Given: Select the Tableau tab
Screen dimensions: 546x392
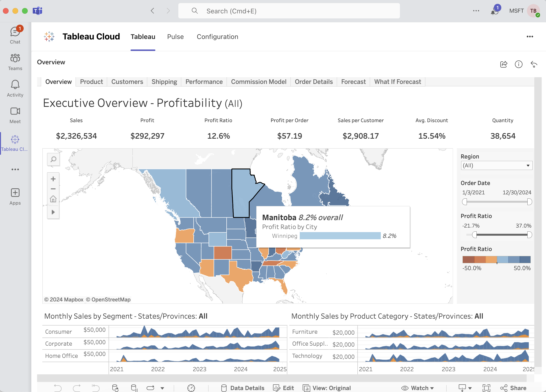Looking at the screenshot, I should [143, 37].
